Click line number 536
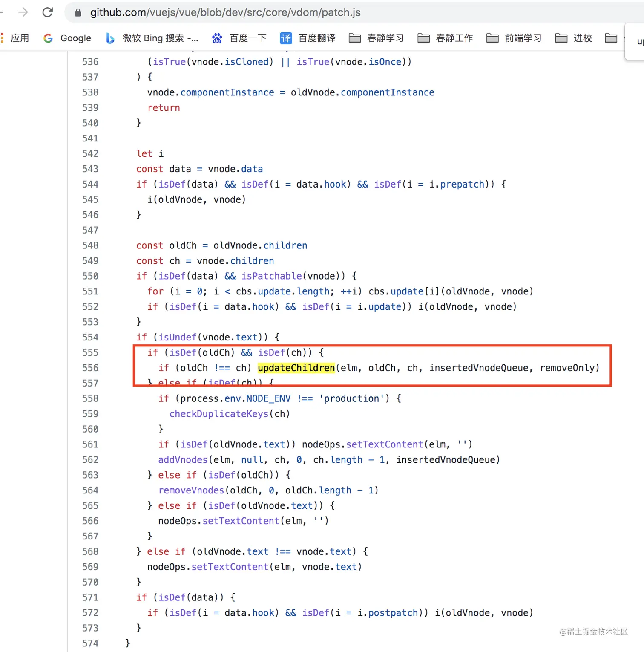 tap(90, 62)
